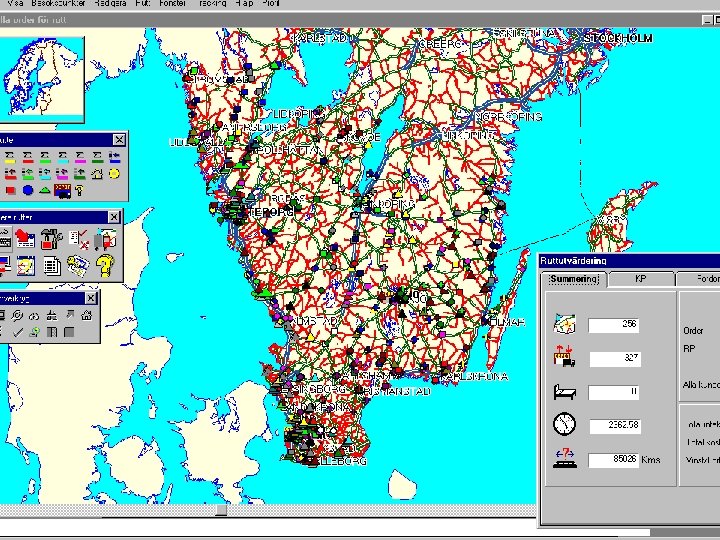The height and width of the screenshot is (540, 720).
Task: Click the map pin locate tool icon
Action: [34, 332]
